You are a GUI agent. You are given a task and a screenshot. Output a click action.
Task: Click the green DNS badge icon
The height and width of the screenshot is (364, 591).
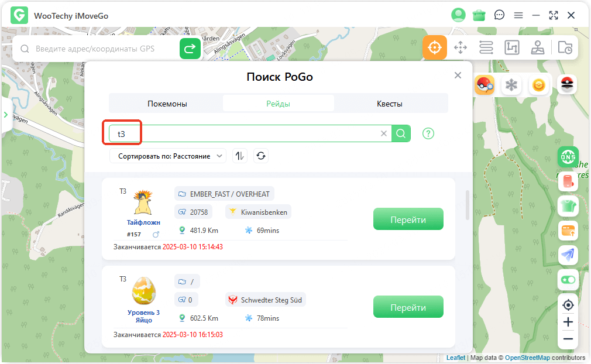[568, 157]
